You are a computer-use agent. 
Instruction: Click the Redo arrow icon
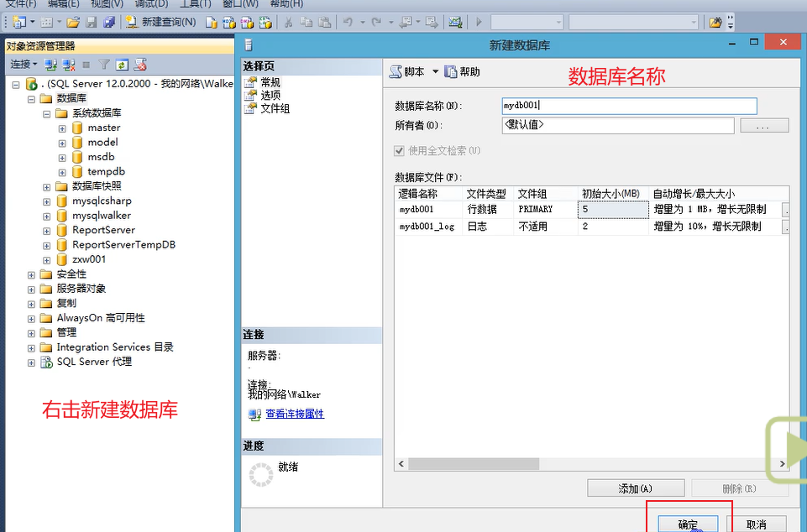[x=377, y=22]
